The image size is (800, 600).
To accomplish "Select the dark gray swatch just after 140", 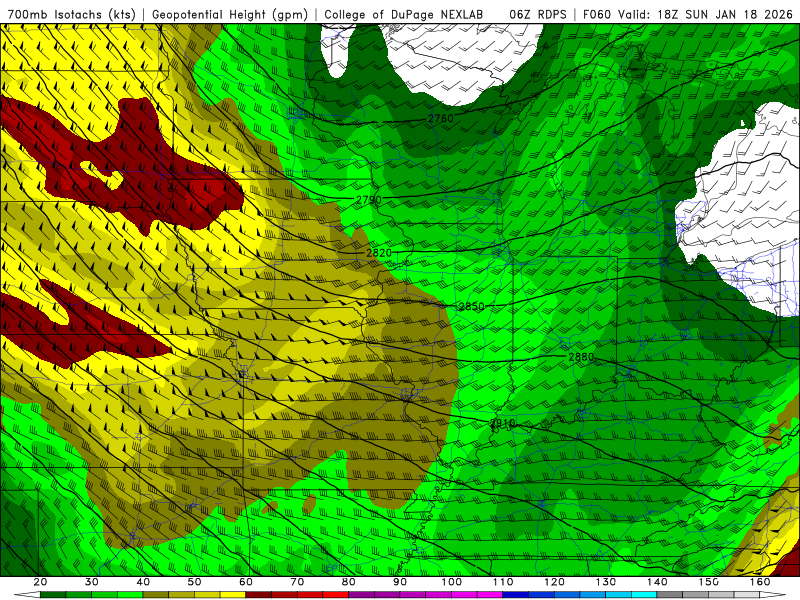I will (670, 595).
